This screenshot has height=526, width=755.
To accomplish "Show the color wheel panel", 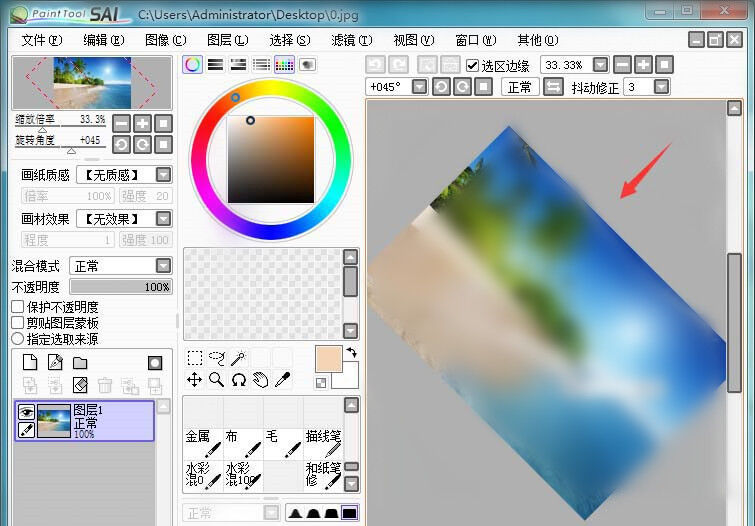I will coord(192,65).
